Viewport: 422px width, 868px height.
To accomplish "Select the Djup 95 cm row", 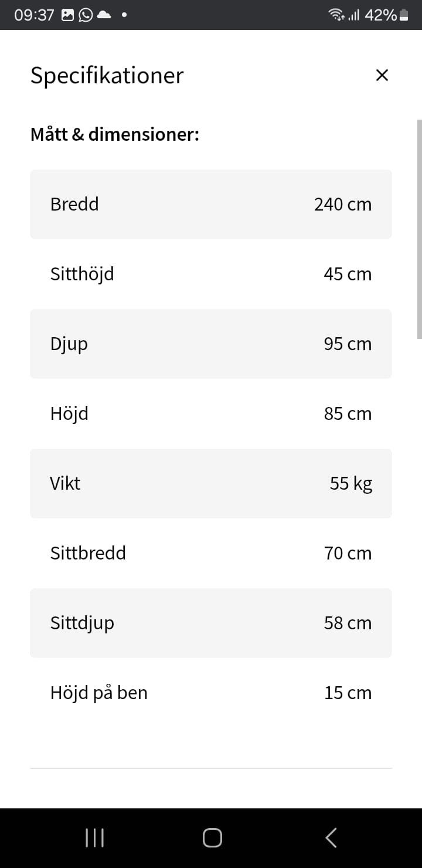I will [211, 344].
